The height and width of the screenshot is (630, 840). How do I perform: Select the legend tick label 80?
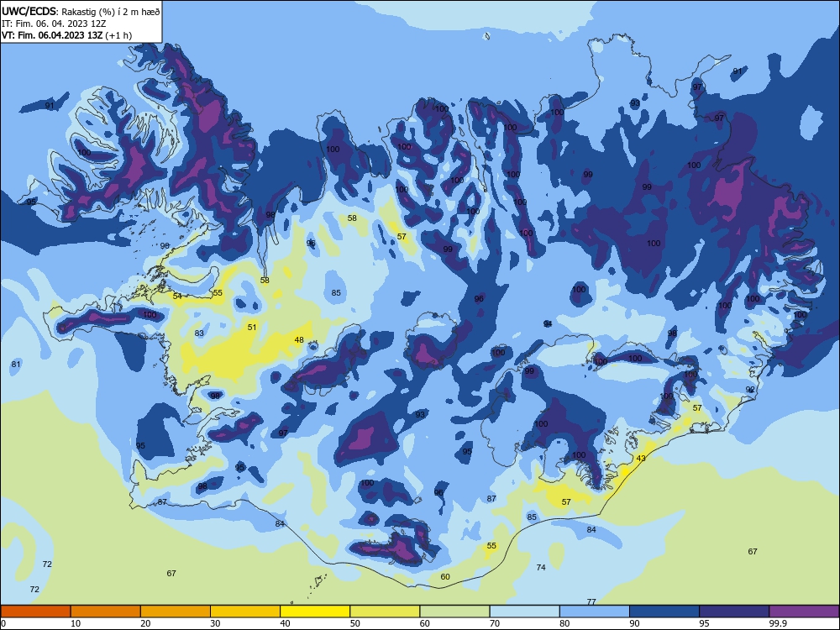point(564,623)
